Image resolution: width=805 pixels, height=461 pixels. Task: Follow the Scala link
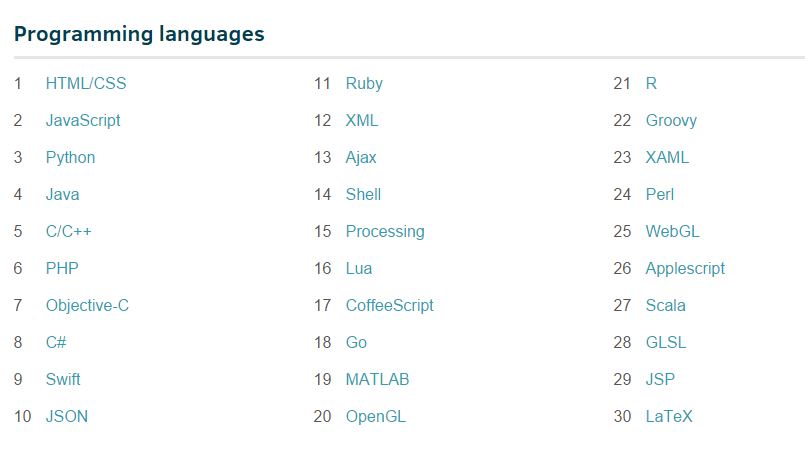(665, 306)
